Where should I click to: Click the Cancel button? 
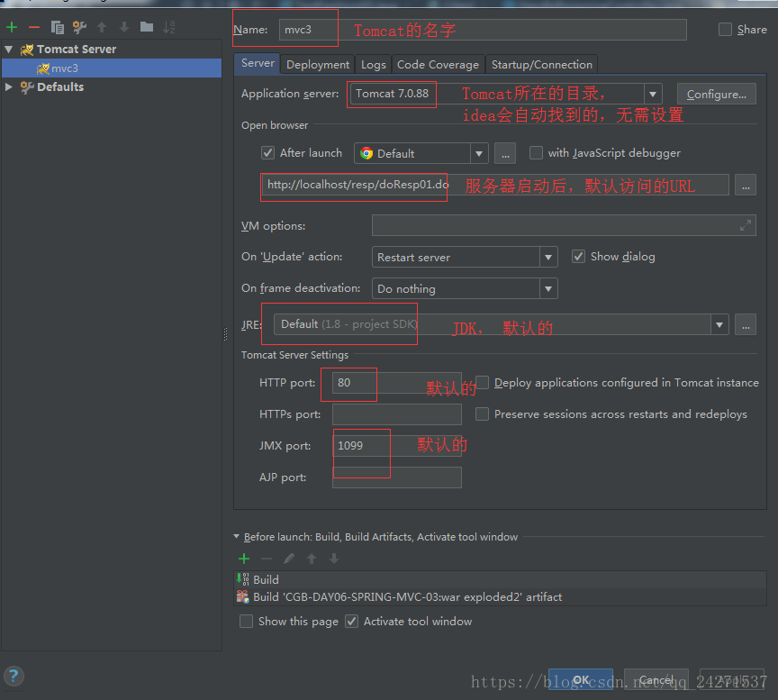coord(656,679)
